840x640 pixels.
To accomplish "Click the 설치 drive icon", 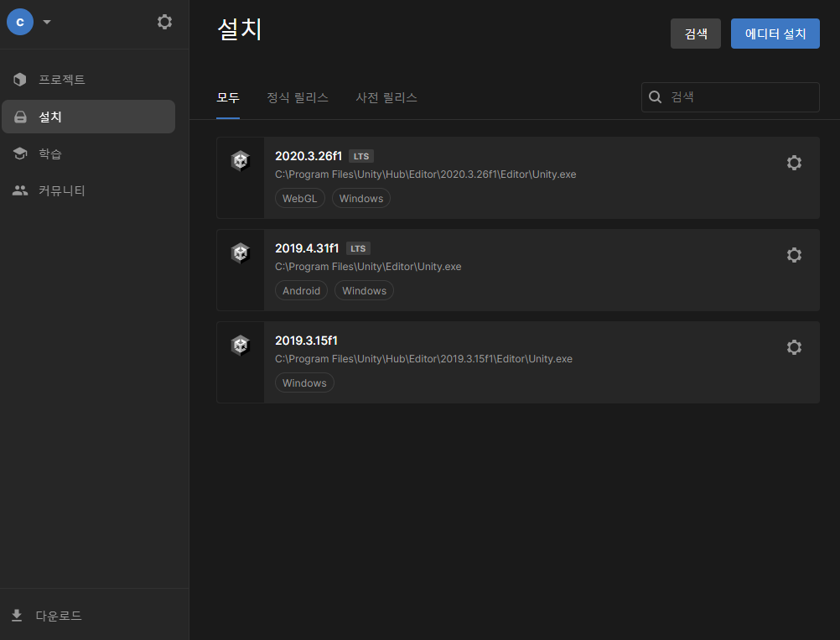I will pyautogui.click(x=20, y=117).
